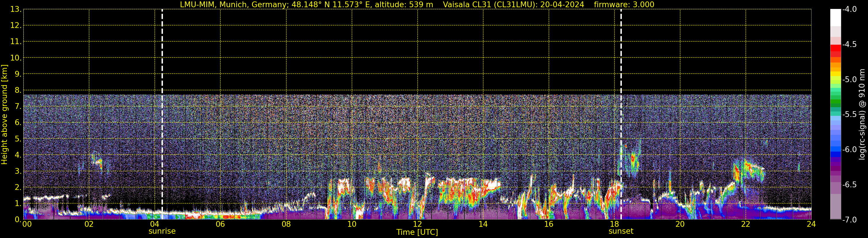Click the time-axis tick label "10"
868x238 pixels.
pyautogui.click(x=352, y=224)
